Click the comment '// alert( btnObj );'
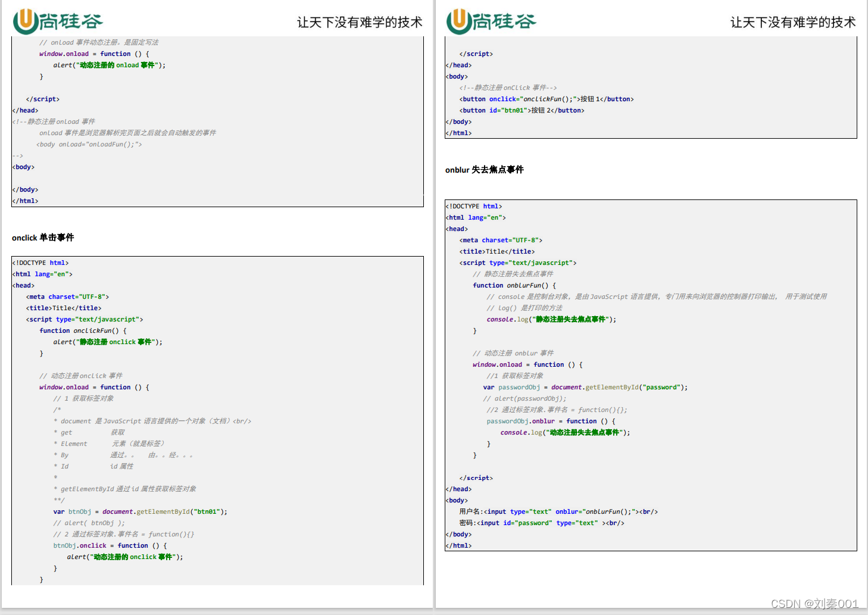The image size is (868, 615). point(89,523)
